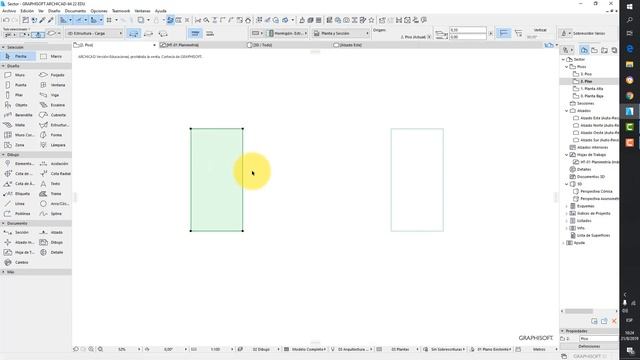
Task: Click the undo arrow icon
Action: (x=6, y=20)
